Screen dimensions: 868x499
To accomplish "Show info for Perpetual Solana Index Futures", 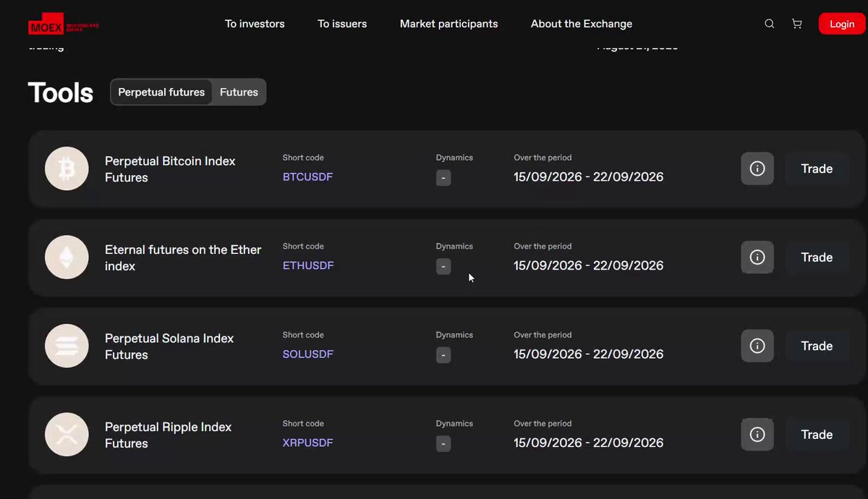I will coord(757,346).
